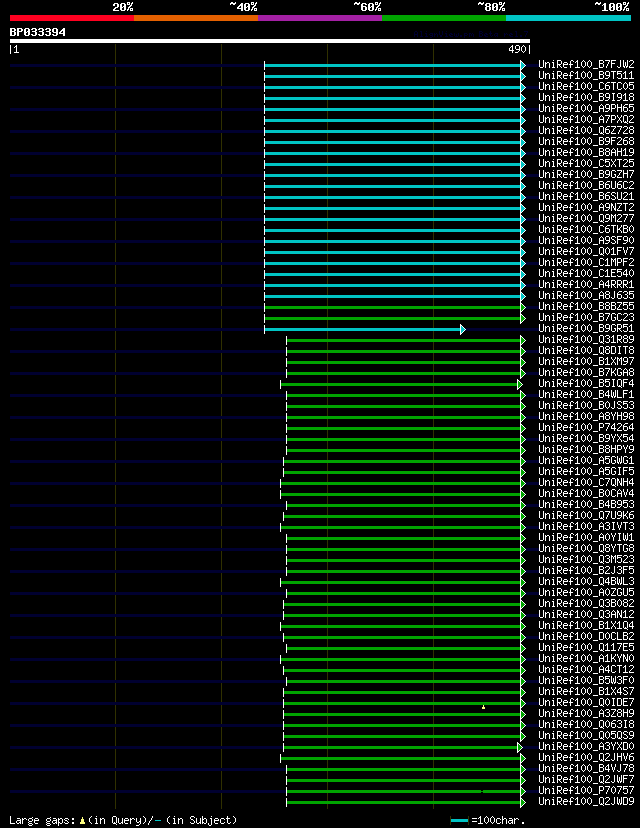Select the UniRef100_B9YX54 label

click(x=586, y=439)
